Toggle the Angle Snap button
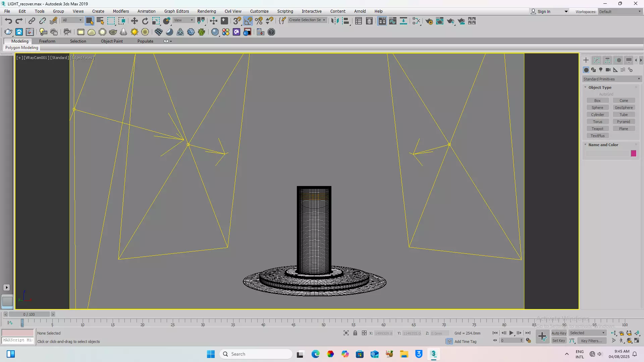 point(248,21)
